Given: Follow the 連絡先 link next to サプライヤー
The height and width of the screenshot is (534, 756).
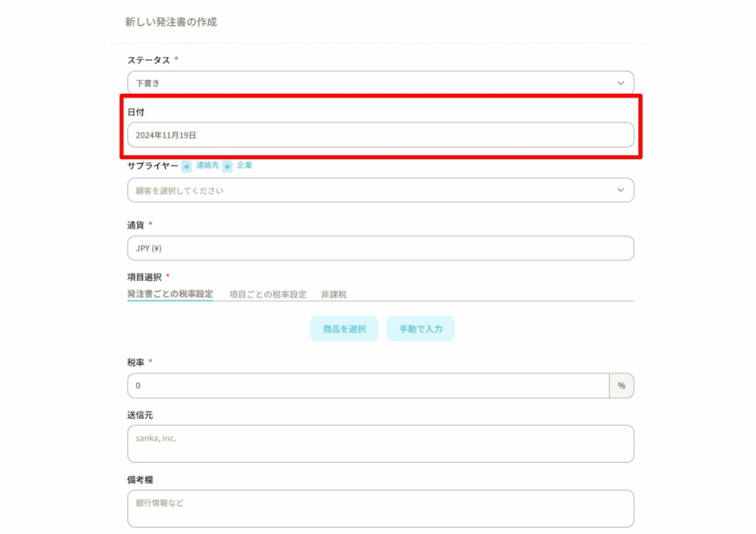Looking at the screenshot, I should point(208,165).
